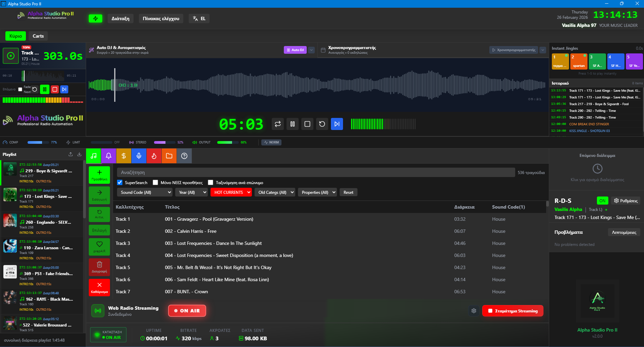
Task: Select the music library tab icon
Action: pos(93,156)
